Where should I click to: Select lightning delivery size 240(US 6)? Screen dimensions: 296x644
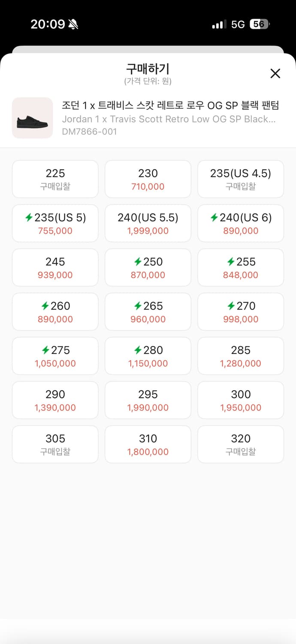pyautogui.click(x=240, y=223)
